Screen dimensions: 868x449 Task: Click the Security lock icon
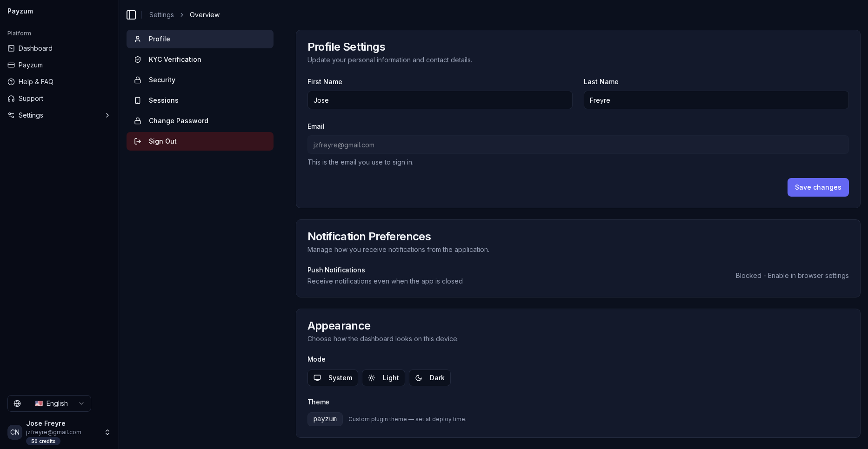pyautogui.click(x=138, y=80)
